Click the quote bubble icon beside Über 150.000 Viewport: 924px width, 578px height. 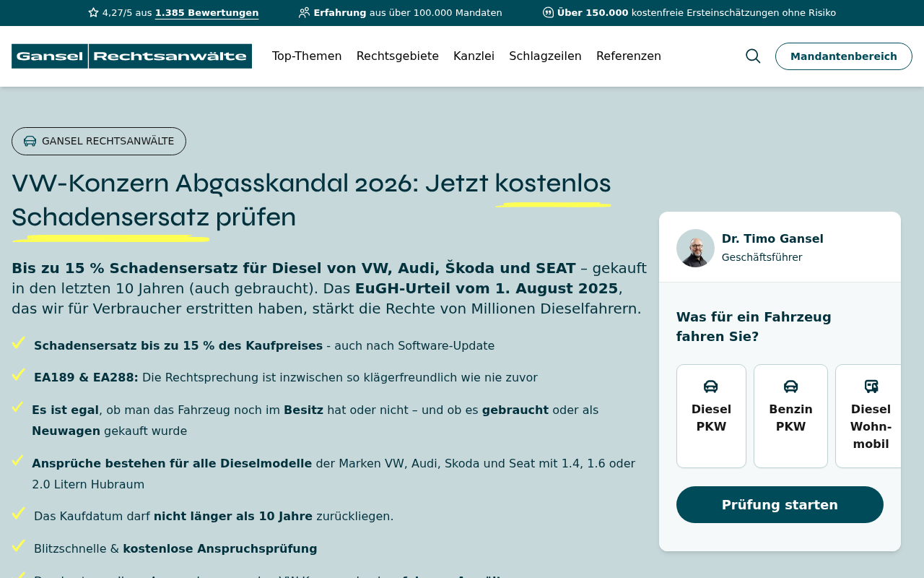coord(548,12)
